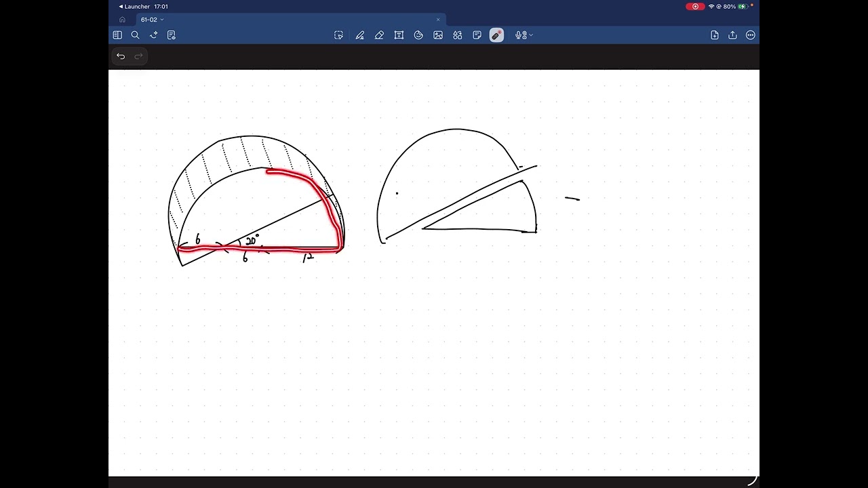The image size is (868, 488).
Task: Tap the Wi-Fi status icon
Action: pos(711,7)
